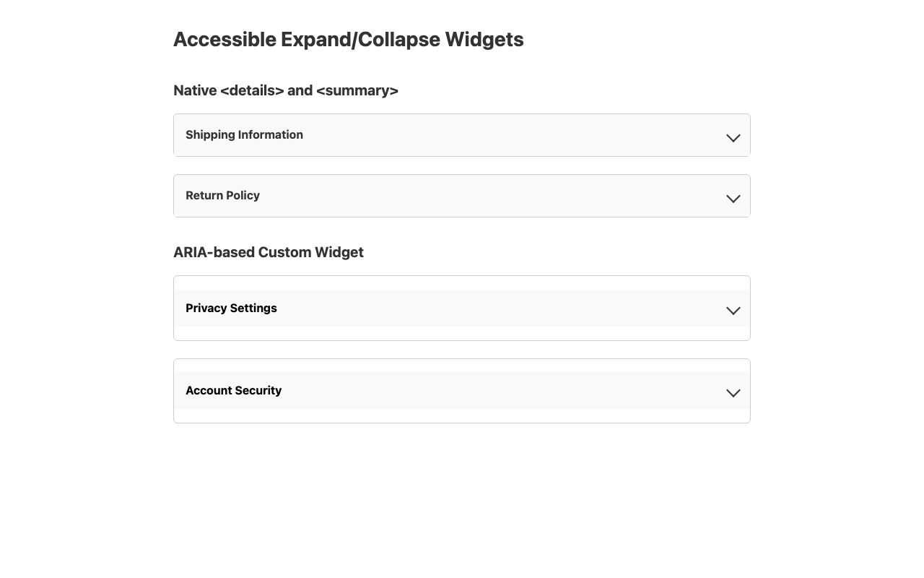Screen dimensions: 924x578
Task: Click the chevron icon beside Shipping Information
Action: click(x=733, y=137)
